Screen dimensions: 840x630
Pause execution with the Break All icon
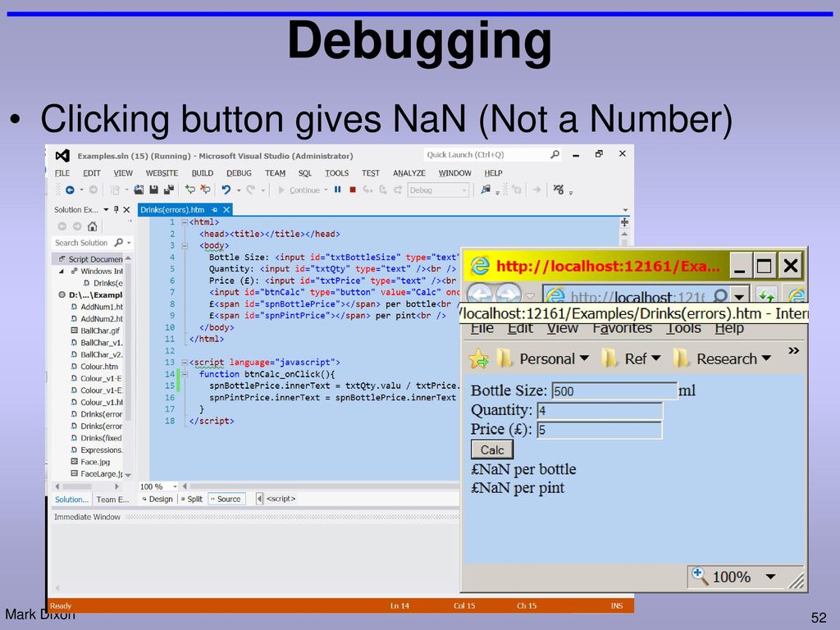[x=337, y=189]
